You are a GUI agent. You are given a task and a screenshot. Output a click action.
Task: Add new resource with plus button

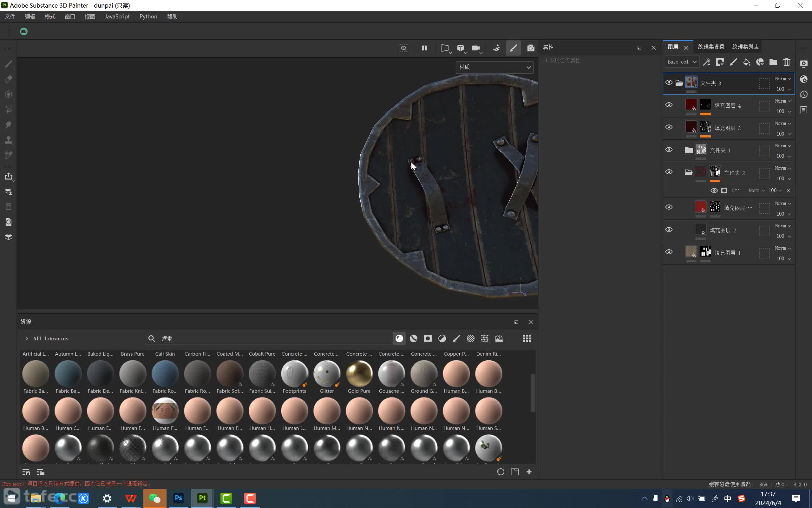point(529,472)
